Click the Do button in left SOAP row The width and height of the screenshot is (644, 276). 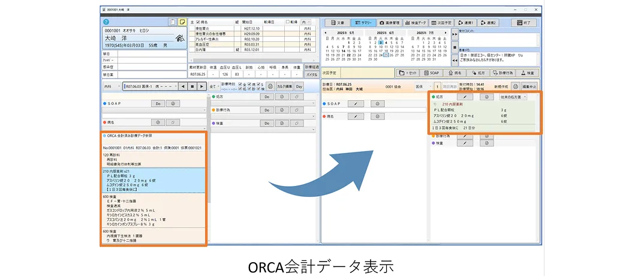(x=158, y=104)
